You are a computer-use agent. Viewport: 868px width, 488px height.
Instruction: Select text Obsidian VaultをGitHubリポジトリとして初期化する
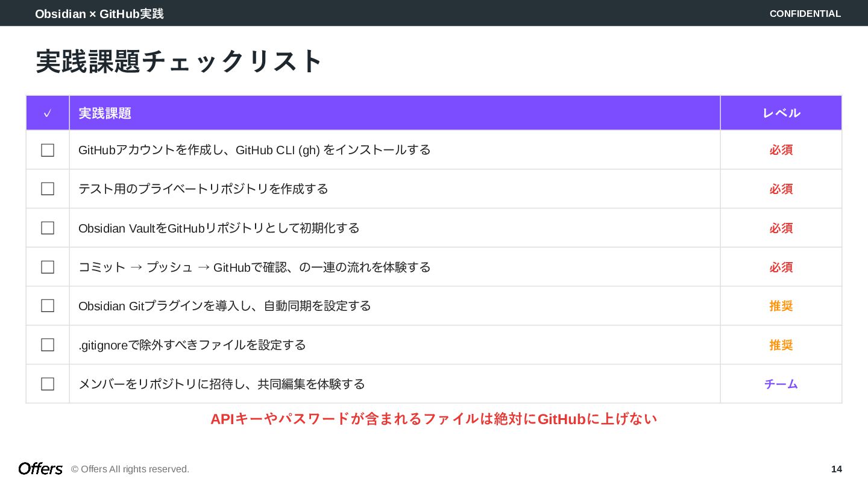click(x=219, y=228)
